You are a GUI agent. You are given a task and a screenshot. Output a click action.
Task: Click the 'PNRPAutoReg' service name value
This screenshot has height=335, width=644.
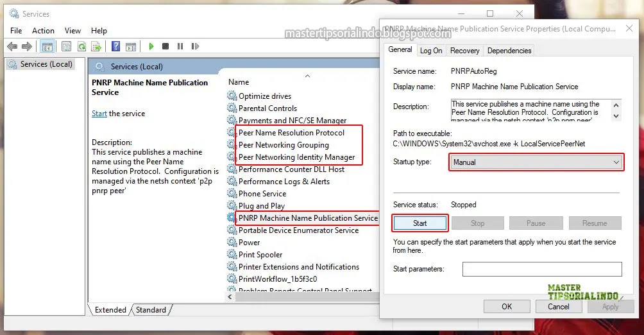(473, 71)
